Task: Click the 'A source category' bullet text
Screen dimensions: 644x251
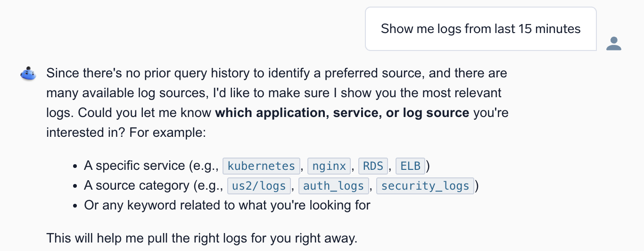Action: [x=137, y=185]
